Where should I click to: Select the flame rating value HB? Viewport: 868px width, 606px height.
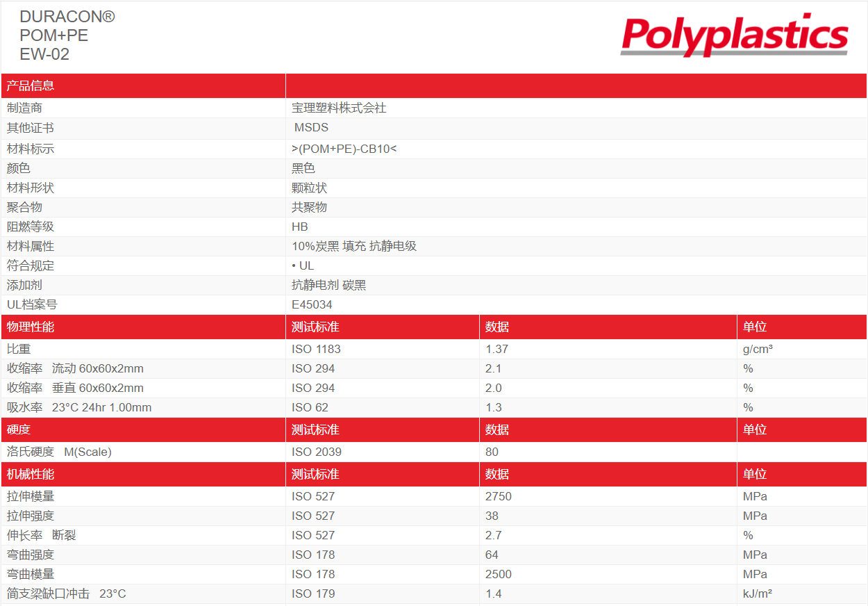300,227
